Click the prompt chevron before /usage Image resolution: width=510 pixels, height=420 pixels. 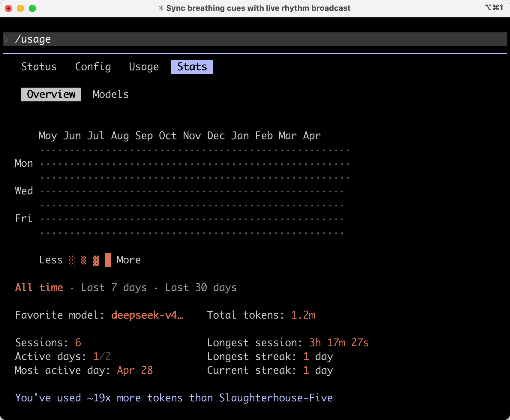click(6, 39)
